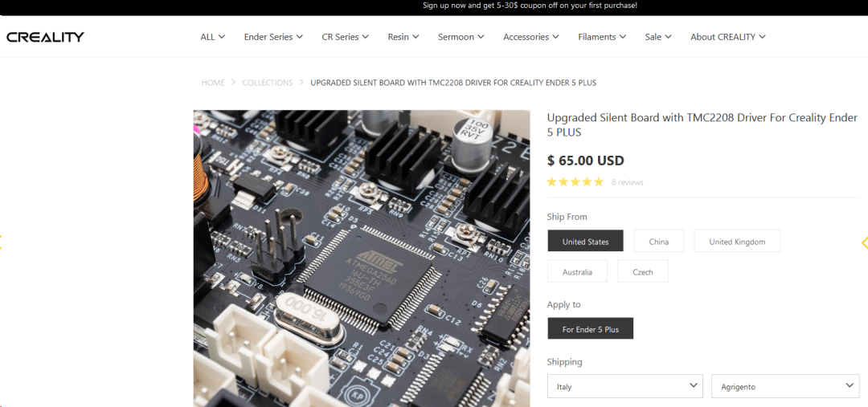The image size is (868, 407).
Task: Click the five-star rating icons
Action: [575, 182]
